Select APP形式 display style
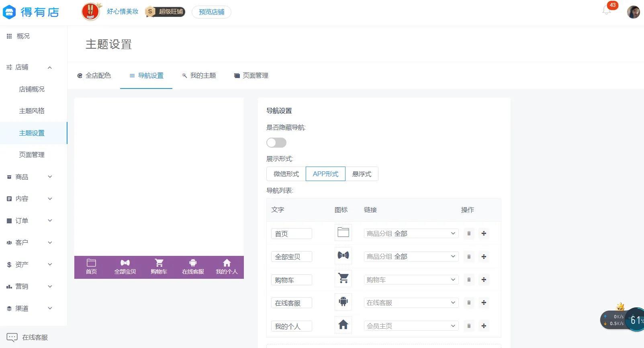The width and height of the screenshot is (644, 348). coord(325,174)
